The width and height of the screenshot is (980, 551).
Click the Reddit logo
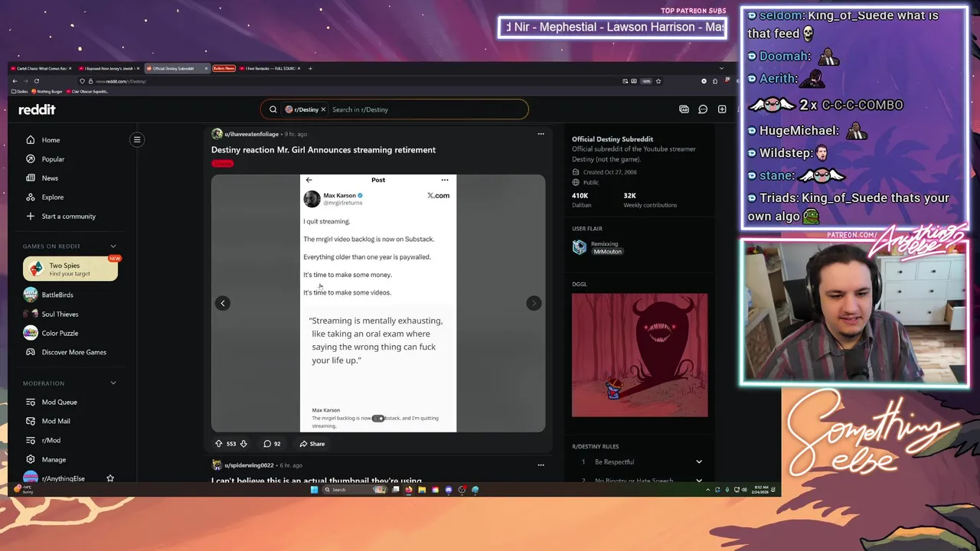pyautogui.click(x=37, y=109)
